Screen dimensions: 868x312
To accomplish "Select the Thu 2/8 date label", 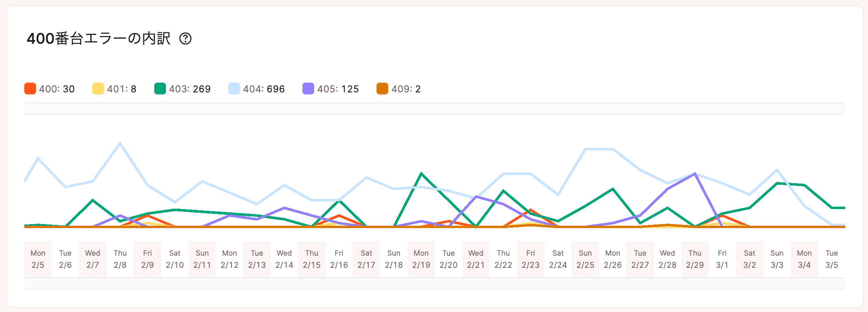I will click(x=120, y=259).
